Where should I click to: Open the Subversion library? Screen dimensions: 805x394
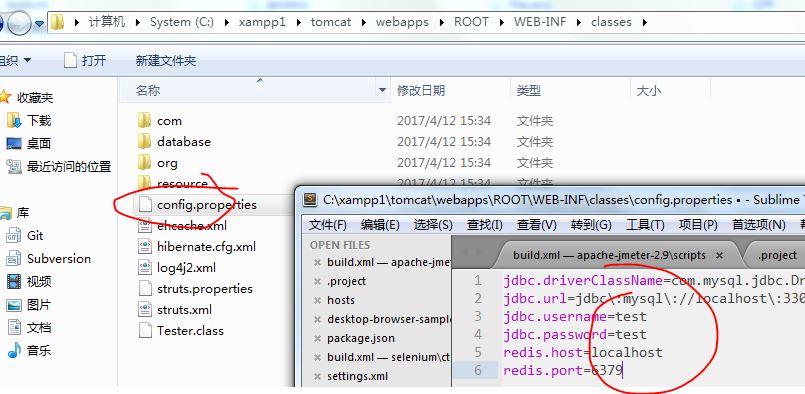point(48,258)
